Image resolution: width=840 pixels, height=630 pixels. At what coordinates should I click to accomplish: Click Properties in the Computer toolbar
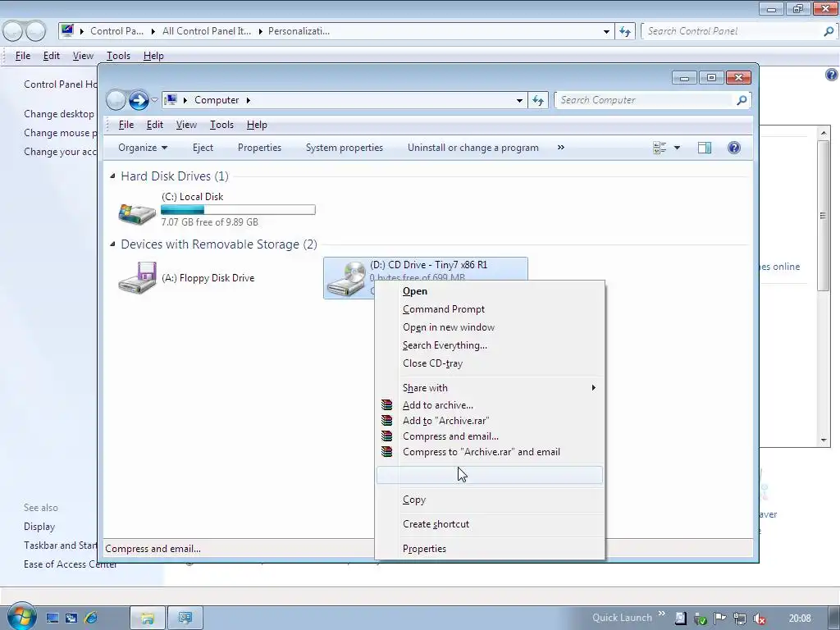pos(259,148)
